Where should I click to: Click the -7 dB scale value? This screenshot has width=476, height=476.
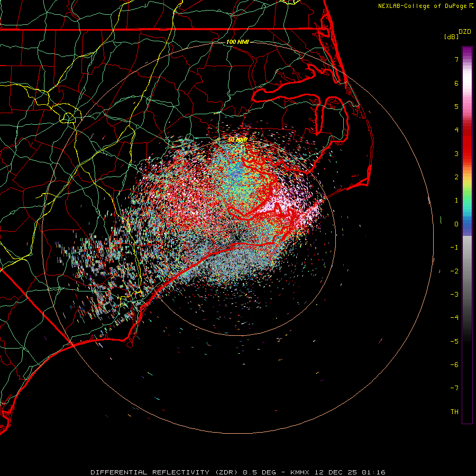[x=454, y=388]
